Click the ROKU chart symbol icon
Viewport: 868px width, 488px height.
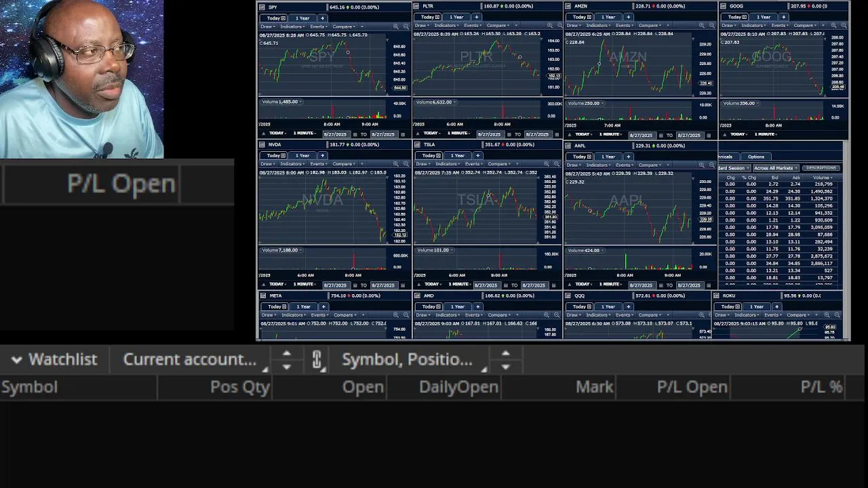pyautogui.click(x=717, y=296)
